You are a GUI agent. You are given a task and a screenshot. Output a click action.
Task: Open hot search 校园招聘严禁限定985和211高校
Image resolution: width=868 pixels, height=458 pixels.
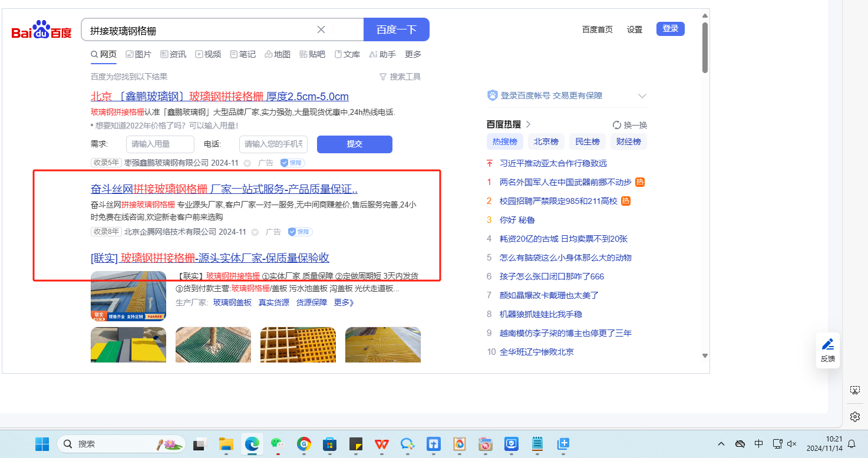click(559, 201)
